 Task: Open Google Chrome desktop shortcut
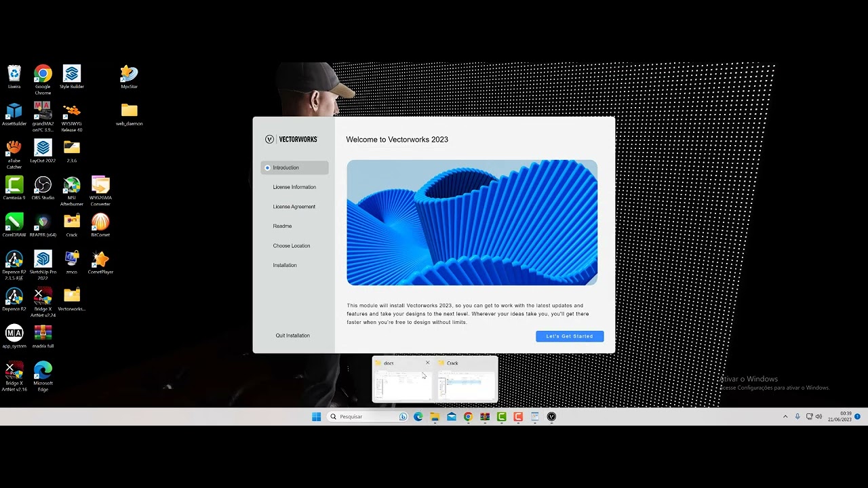(x=43, y=79)
